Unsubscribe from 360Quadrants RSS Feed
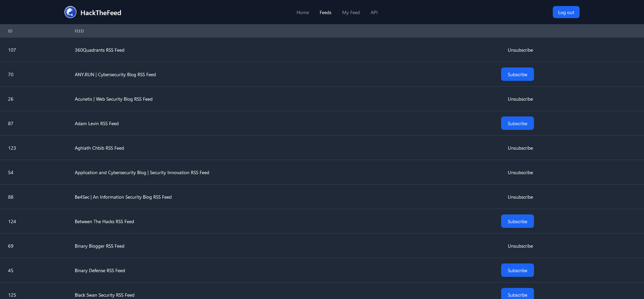The height and width of the screenshot is (299, 644). (x=520, y=50)
